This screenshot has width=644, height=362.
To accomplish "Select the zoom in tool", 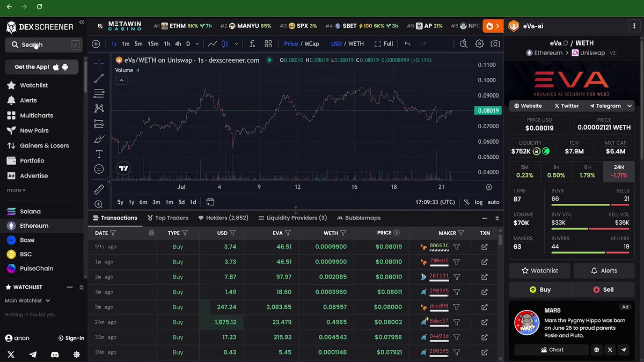I will click(99, 204).
